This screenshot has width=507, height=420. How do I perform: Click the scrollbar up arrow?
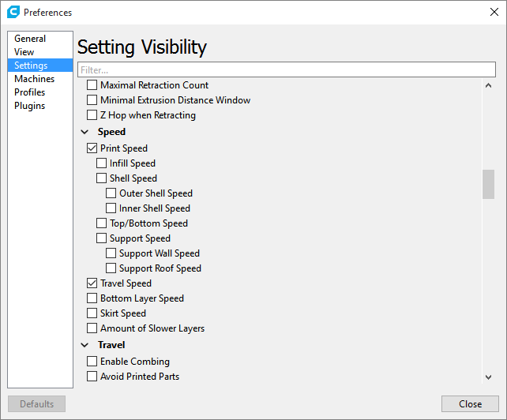488,85
